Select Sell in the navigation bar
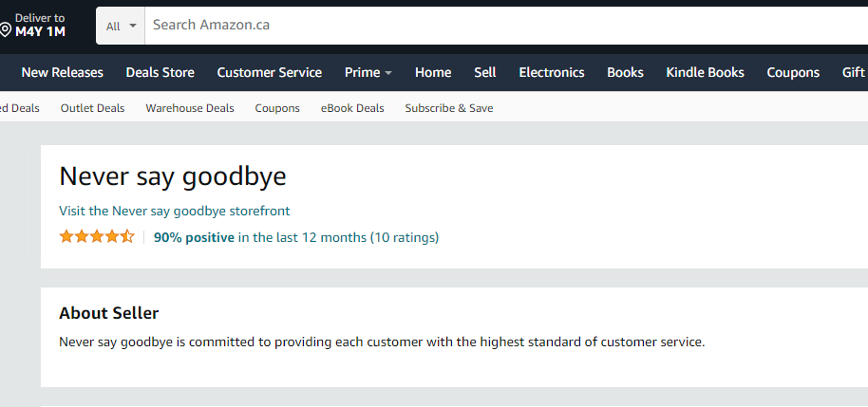868x407 pixels. pyautogui.click(x=485, y=72)
